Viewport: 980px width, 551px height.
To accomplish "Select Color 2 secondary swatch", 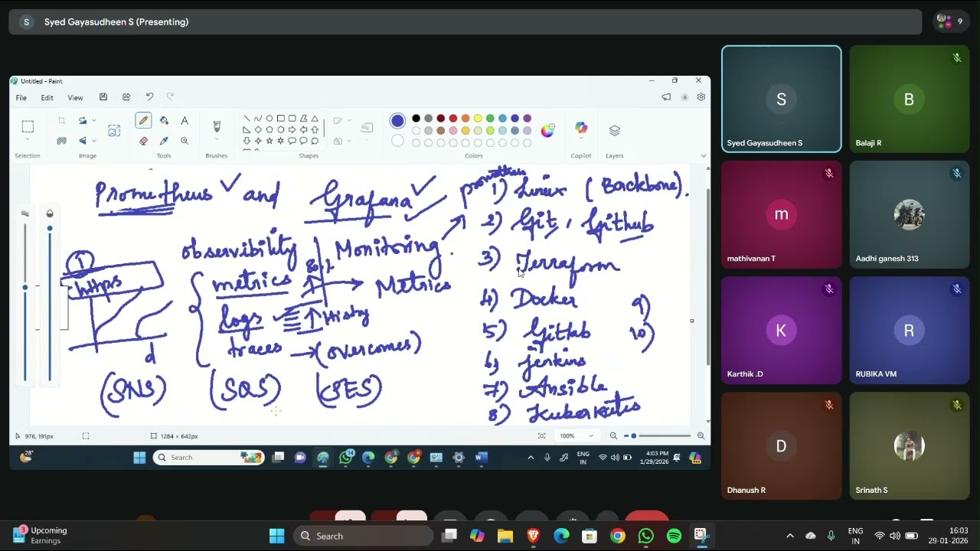I will (x=397, y=141).
